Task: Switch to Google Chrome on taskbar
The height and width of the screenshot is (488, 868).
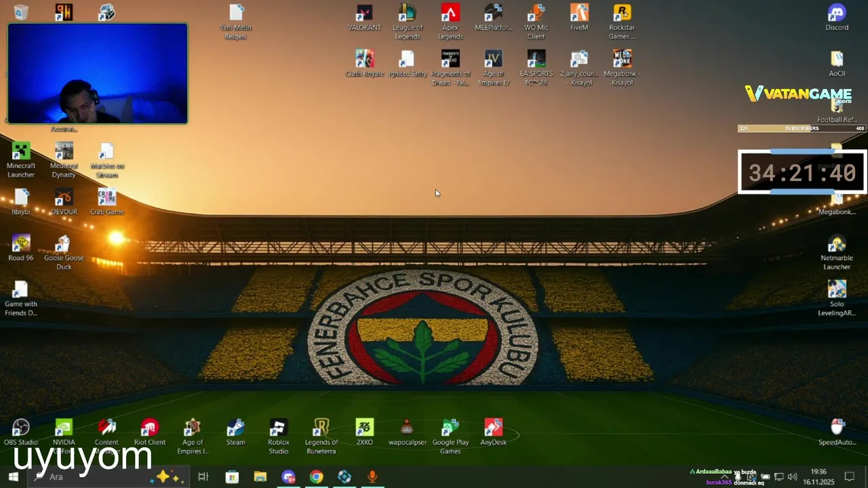Action: 316,477
